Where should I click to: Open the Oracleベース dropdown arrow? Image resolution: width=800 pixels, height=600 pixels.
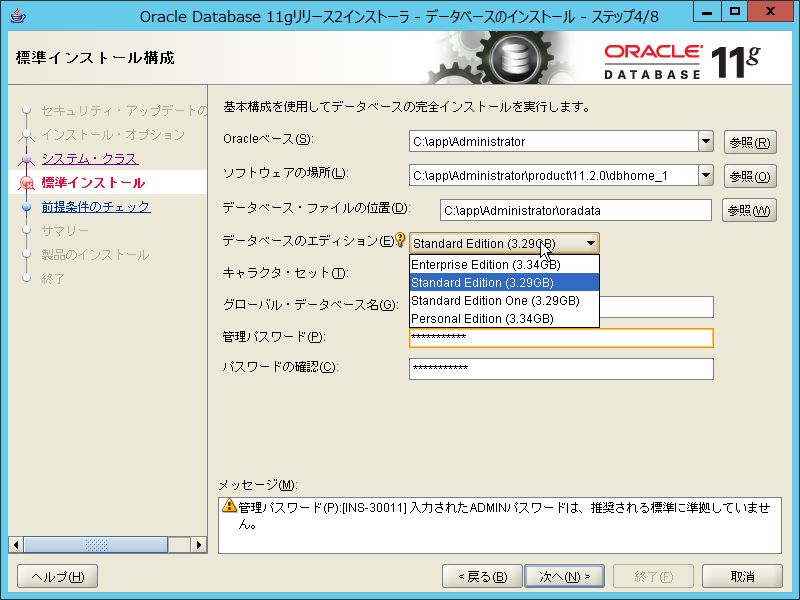point(706,141)
